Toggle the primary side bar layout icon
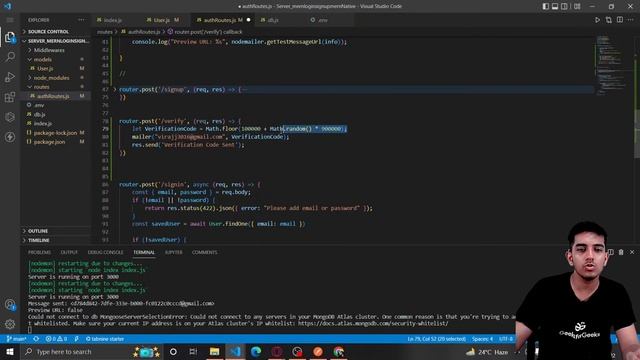The width and height of the screenshot is (640, 360). click(x=546, y=6)
